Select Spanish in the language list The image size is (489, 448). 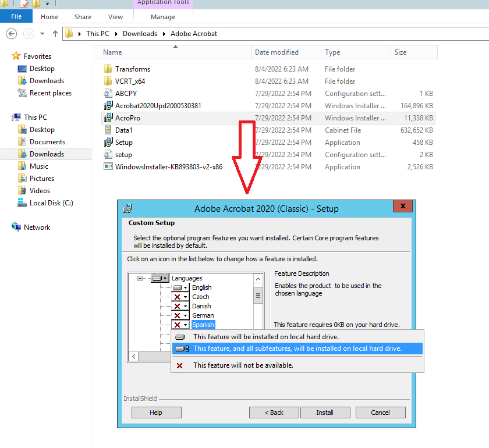pyautogui.click(x=203, y=325)
